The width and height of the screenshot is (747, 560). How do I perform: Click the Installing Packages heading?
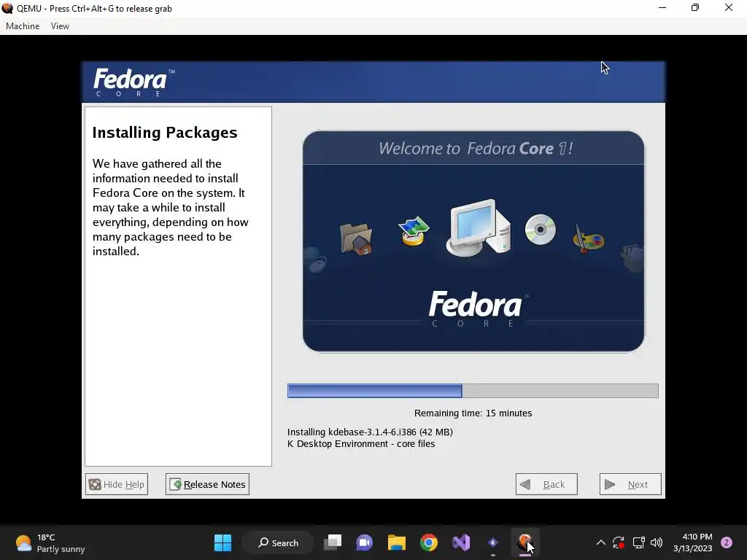coord(165,133)
